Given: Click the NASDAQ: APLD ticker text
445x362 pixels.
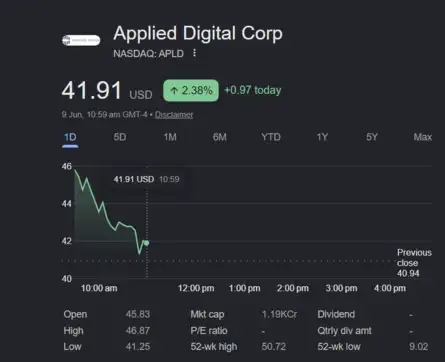Looking at the screenshot, I should [148, 54].
